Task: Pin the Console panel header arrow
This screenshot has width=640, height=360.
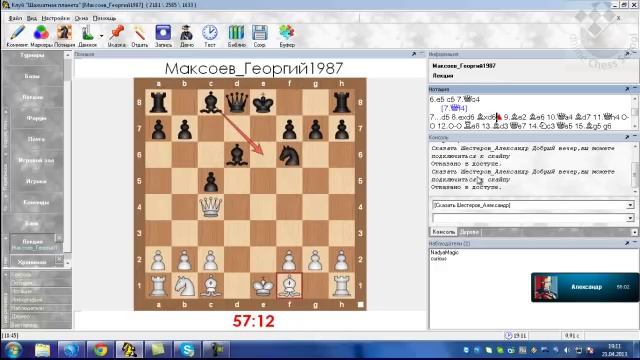Action: pos(627,137)
